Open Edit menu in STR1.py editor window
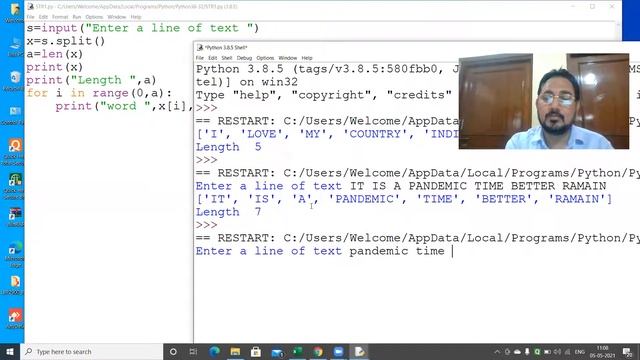Image resolution: width=640 pixels, height=360 pixels. pyautogui.click(x=43, y=17)
